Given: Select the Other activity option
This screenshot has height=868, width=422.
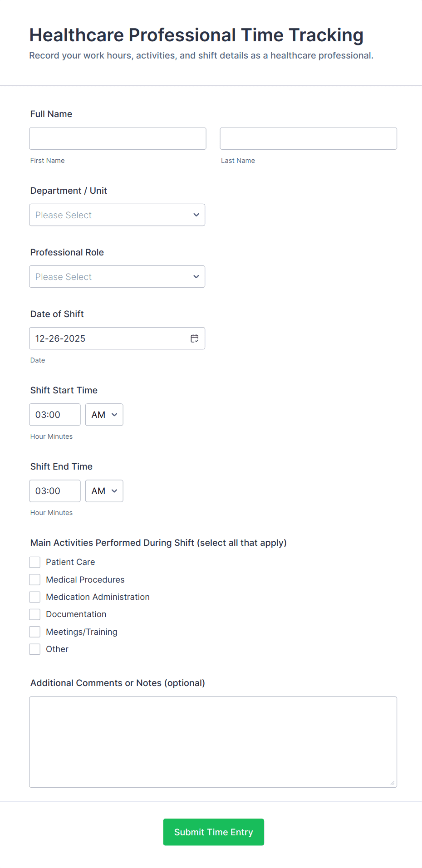Looking at the screenshot, I should [34, 649].
